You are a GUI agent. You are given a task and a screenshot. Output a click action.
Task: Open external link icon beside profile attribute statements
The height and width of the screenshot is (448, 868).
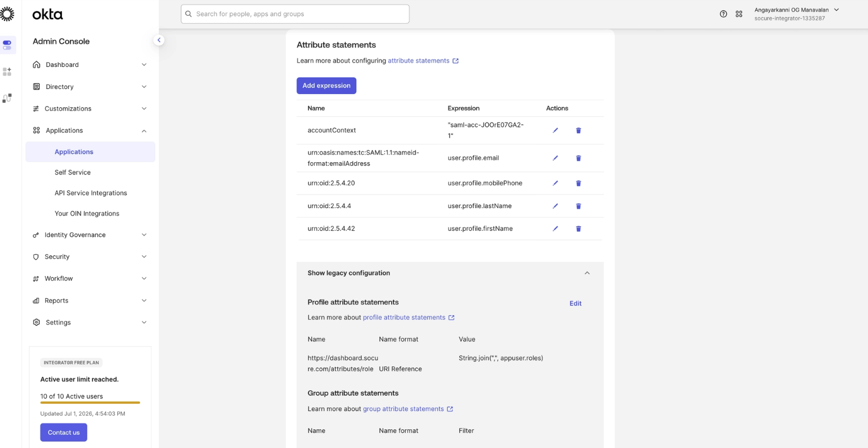pyautogui.click(x=451, y=318)
